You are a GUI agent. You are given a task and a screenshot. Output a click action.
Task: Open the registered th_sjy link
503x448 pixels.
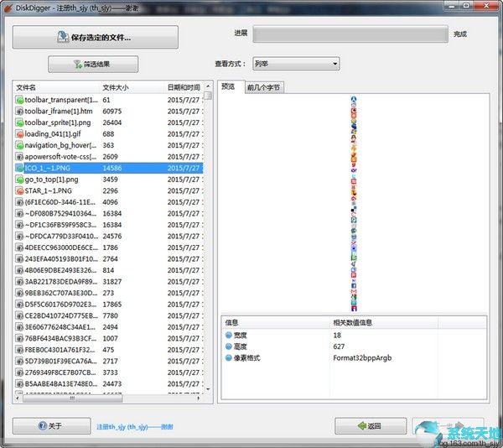[135, 427]
